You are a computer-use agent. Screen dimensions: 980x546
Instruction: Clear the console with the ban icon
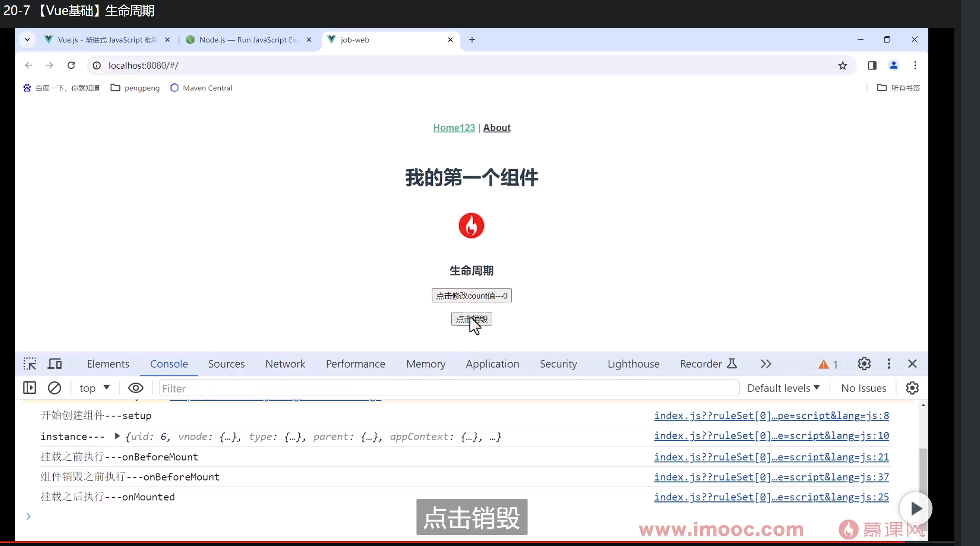[x=55, y=388]
